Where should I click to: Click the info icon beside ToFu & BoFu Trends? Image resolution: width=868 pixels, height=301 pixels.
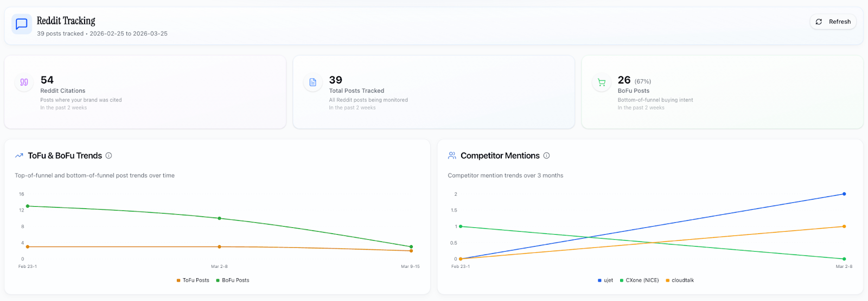tap(108, 156)
